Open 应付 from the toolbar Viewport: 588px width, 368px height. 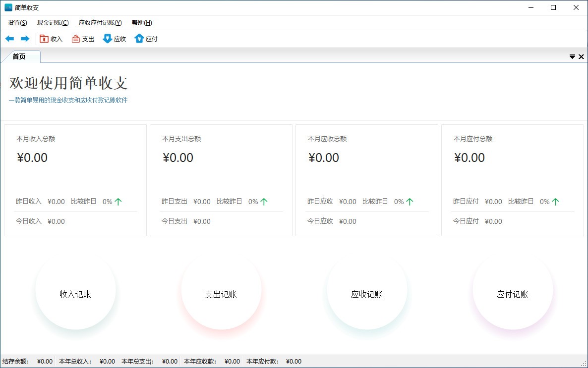[x=146, y=38]
